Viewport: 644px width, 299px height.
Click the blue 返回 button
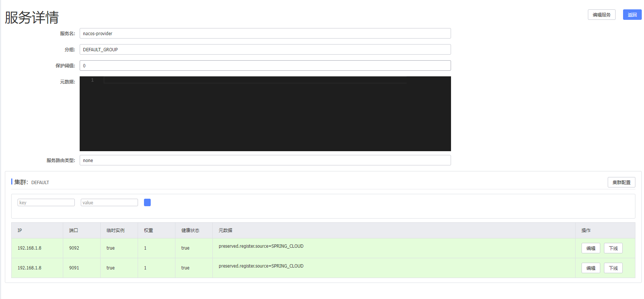coord(632,15)
